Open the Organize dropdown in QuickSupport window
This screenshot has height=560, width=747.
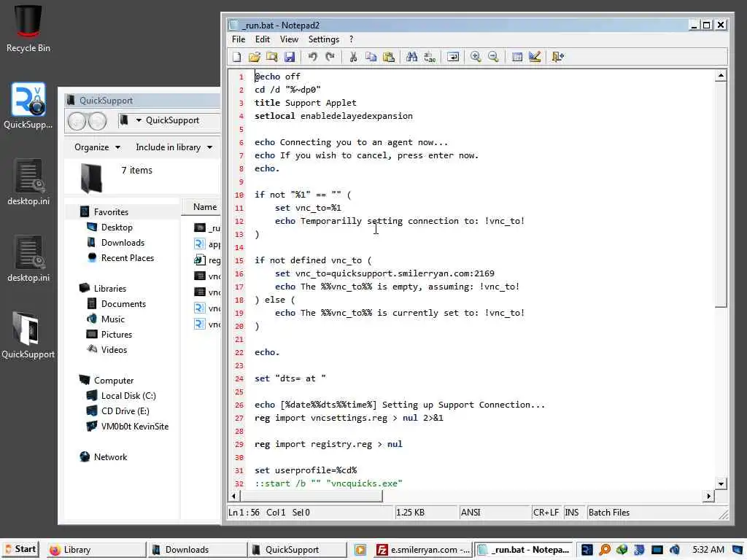(97, 147)
